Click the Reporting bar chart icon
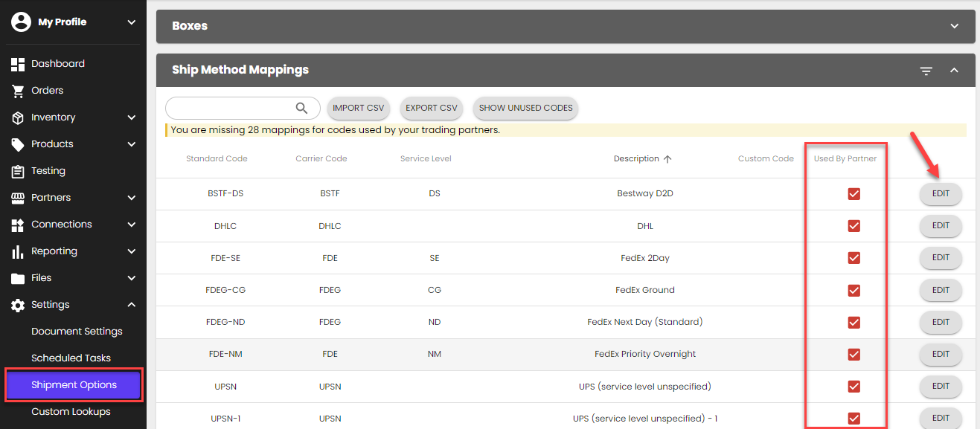Viewport: 980px width, 429px height. pos(18,251)
